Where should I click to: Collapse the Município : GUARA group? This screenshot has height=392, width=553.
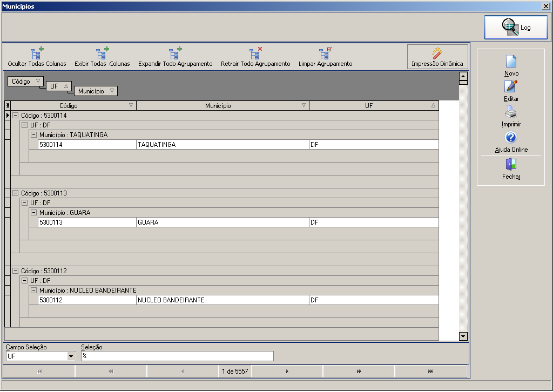[x=34, y=213]
